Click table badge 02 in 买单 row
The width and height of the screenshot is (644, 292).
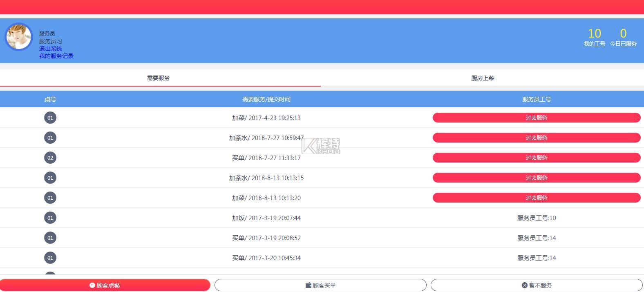click(50, 158)
